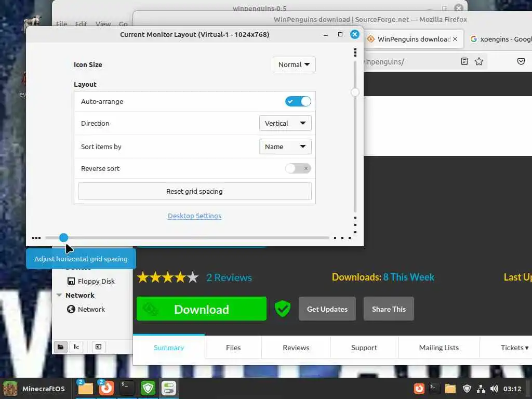The height and width of the screenshot is (399, 532).
Task: Click the Reset grid spacing button
Action: tap(194, 191)
